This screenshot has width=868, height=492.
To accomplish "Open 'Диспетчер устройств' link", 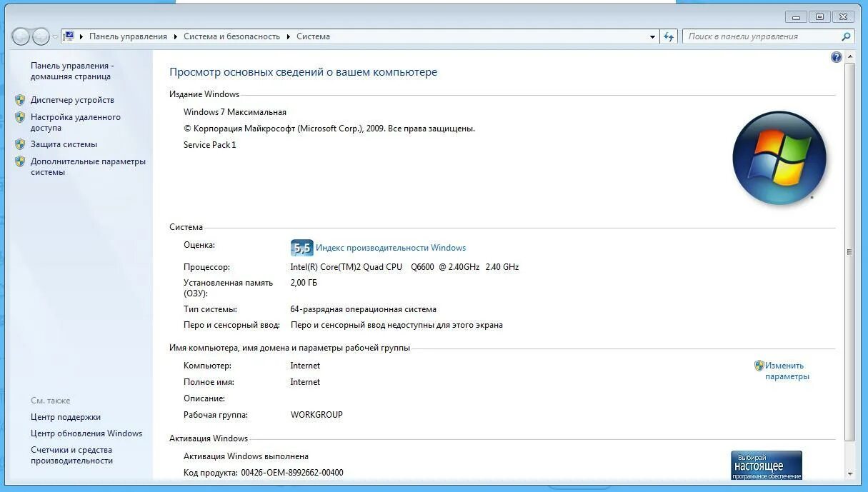I will 72,100.
